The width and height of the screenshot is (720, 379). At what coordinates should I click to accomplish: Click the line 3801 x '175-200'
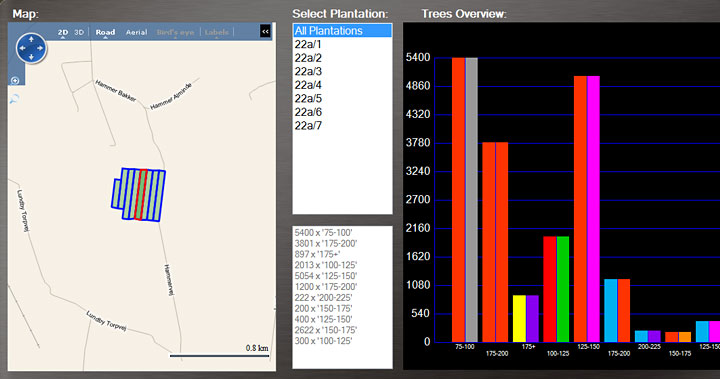coord(326,243)
